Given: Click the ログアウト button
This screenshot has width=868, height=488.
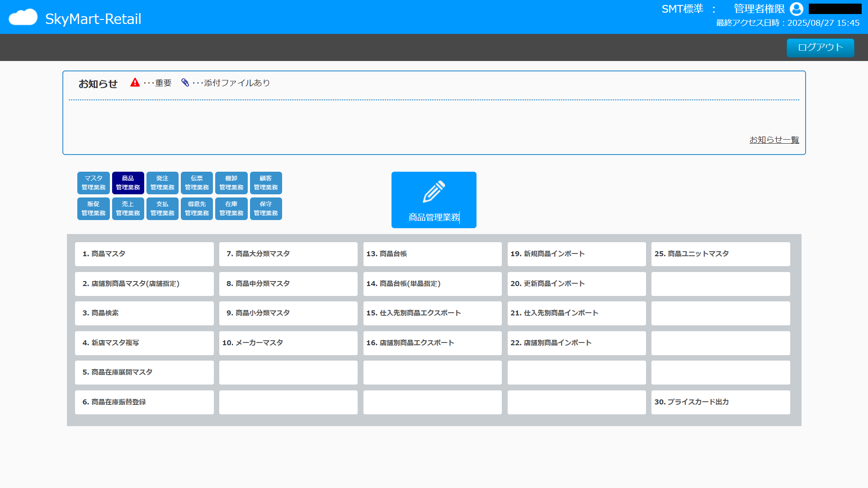Looking at the screenshot, I should point(820,47).
